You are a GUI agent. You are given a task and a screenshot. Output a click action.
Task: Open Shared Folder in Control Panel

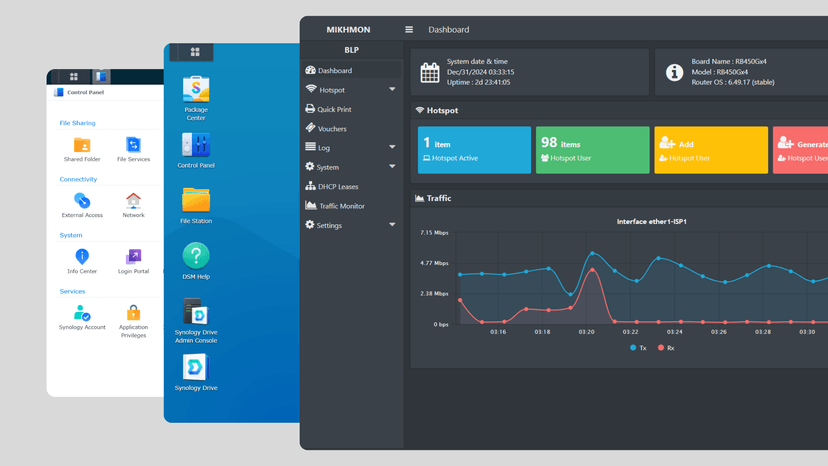(82, 150)
